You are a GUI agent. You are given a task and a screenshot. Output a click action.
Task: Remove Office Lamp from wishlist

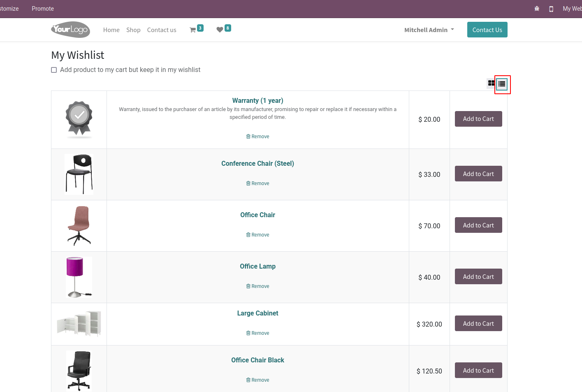[257, 286]
